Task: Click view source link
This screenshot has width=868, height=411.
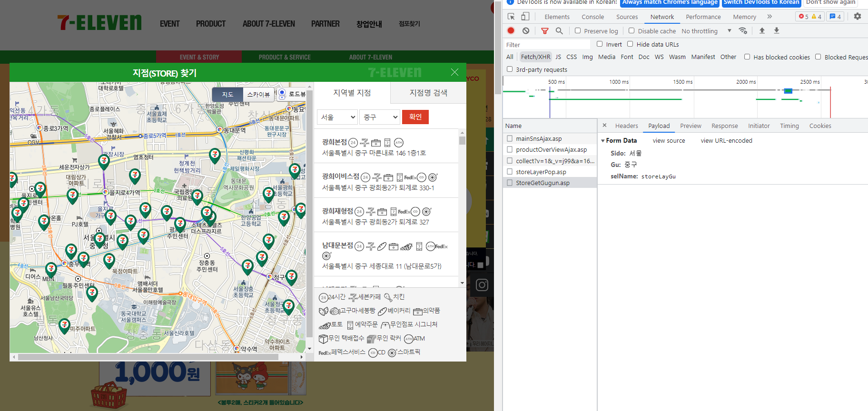Action: (x=669, y=140)
